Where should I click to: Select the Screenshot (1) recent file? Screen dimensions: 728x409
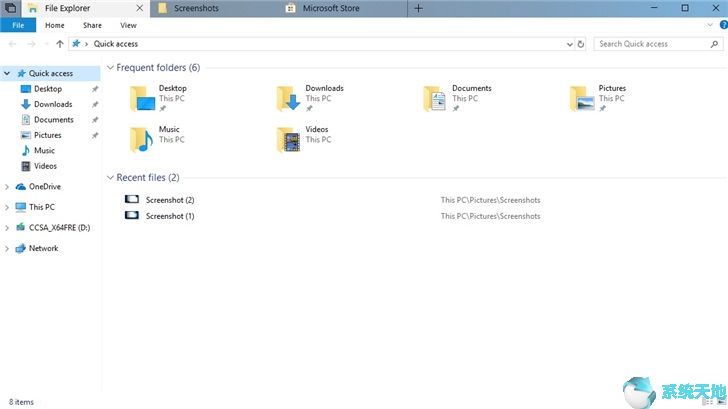point(170,216)
